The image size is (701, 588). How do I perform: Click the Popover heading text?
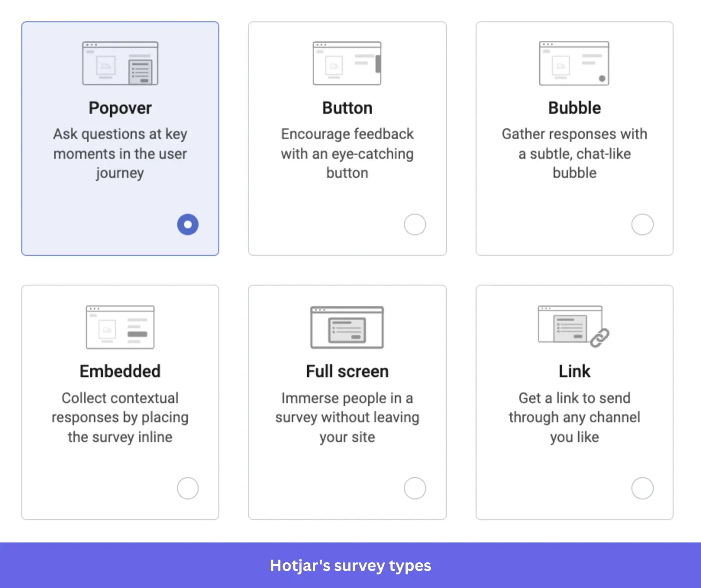click(120, 108)
